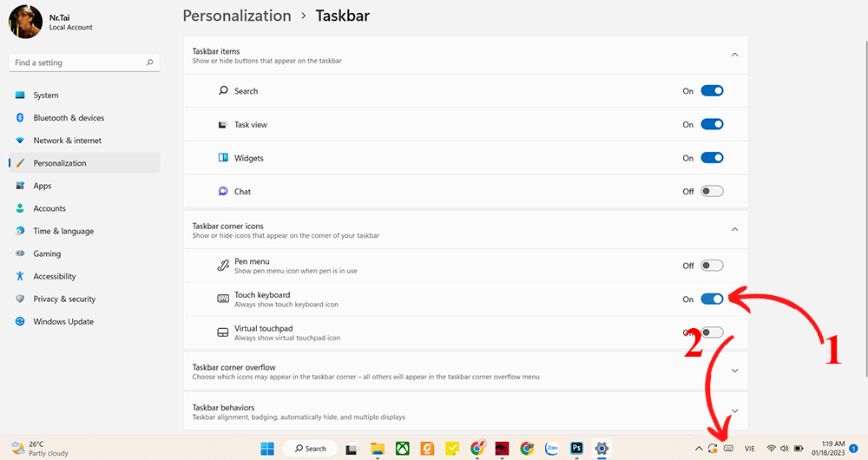Turn off the Task view toggle
868x460 pixels.
click(x=712, y=125)
